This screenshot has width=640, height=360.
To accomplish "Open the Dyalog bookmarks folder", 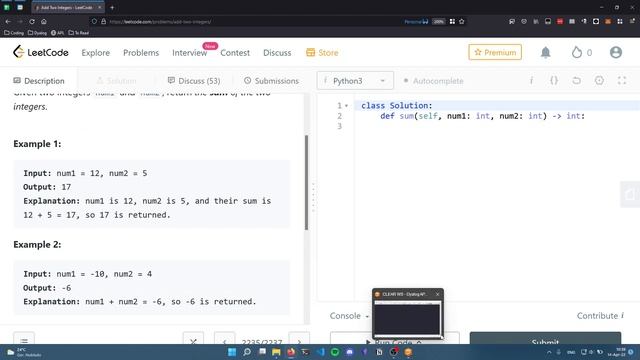I will click(x=37, y=33).
